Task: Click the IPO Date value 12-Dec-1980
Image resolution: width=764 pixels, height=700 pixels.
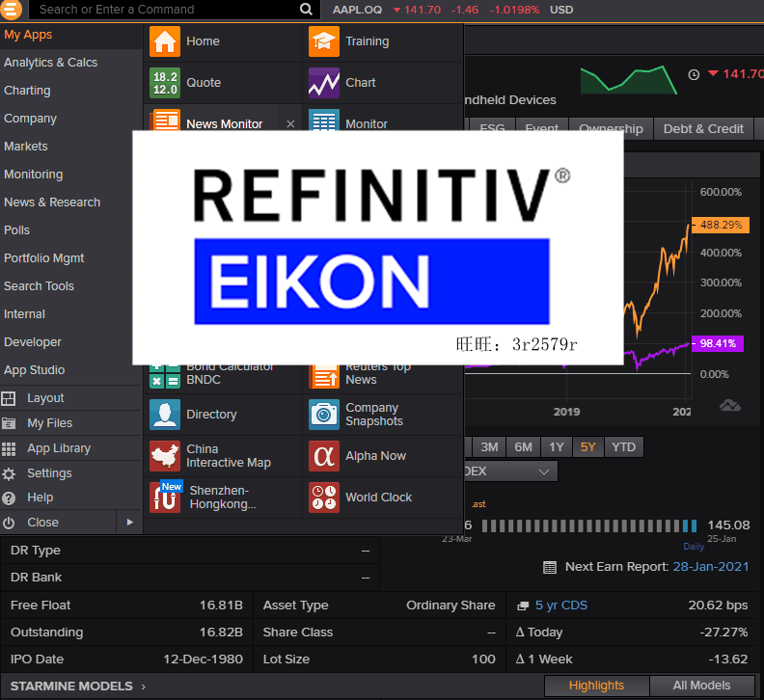Action: (203, 660)
